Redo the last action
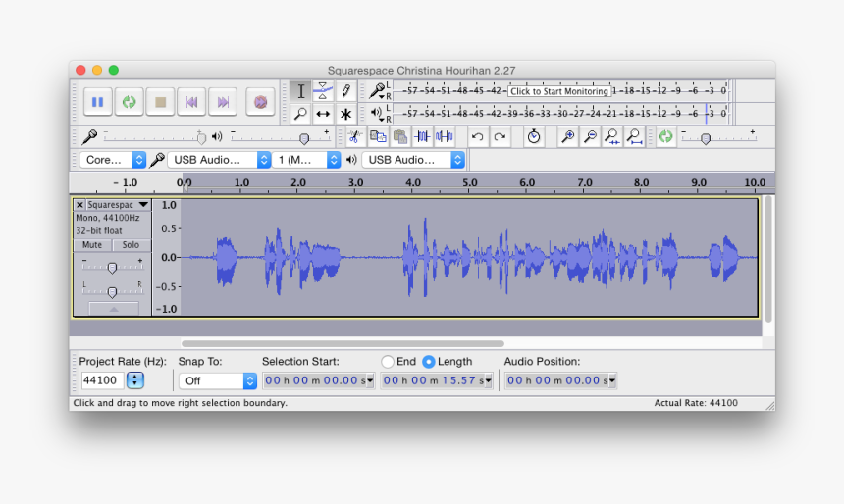Image resolution: width=844 pixels, height=504 pixels. point(500,136)
